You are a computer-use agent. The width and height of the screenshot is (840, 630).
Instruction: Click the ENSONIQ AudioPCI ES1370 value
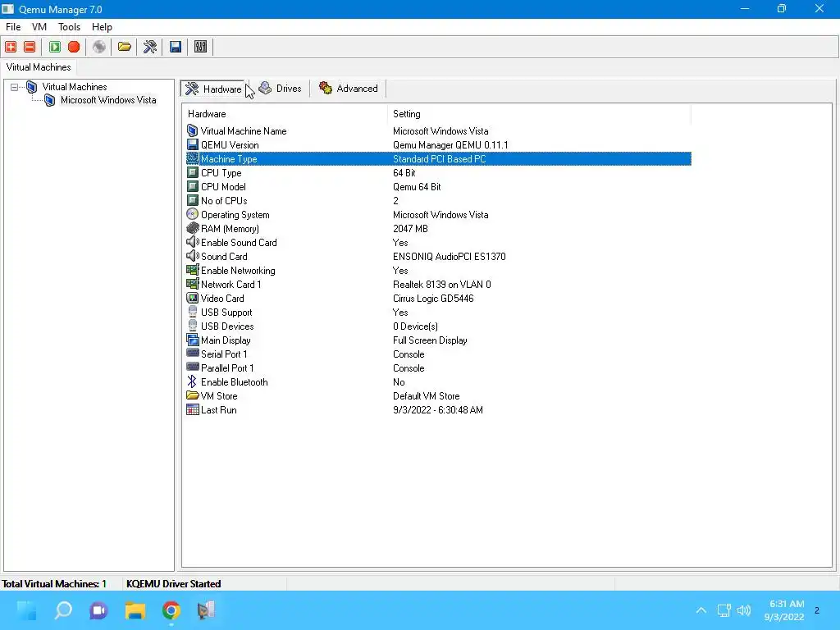click(449, 256)
